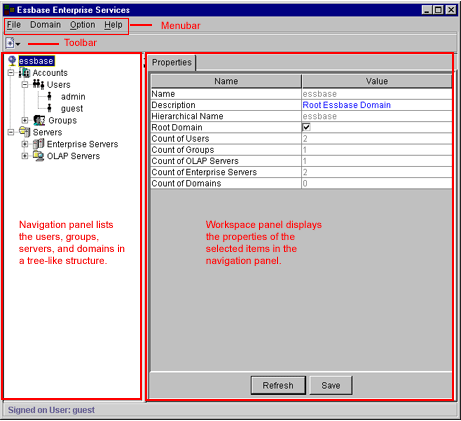Image resolution: width=461 pixels, height=421 pixels.
Task: Select the Users tree label
Action: coord(59,85)
